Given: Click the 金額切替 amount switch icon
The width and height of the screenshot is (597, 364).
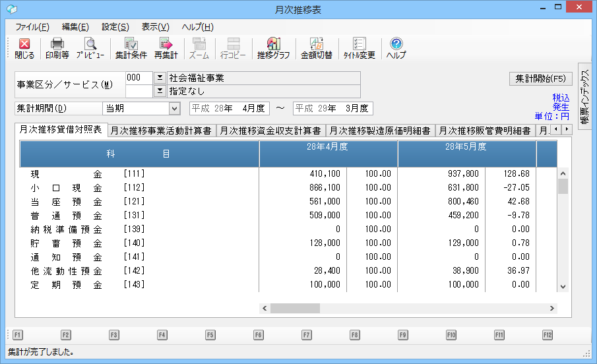Looking at the screenshot, I should [x=316, y=49].
